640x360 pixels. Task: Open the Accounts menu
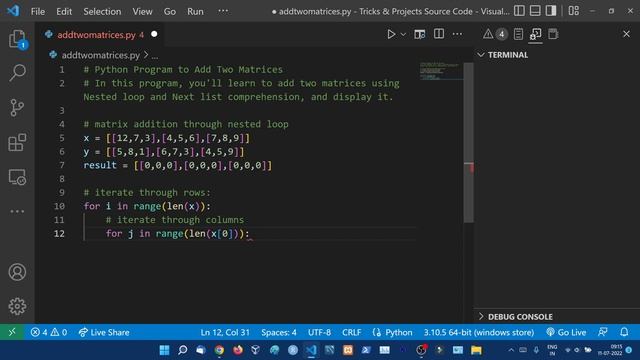click(x=17, y=272)
